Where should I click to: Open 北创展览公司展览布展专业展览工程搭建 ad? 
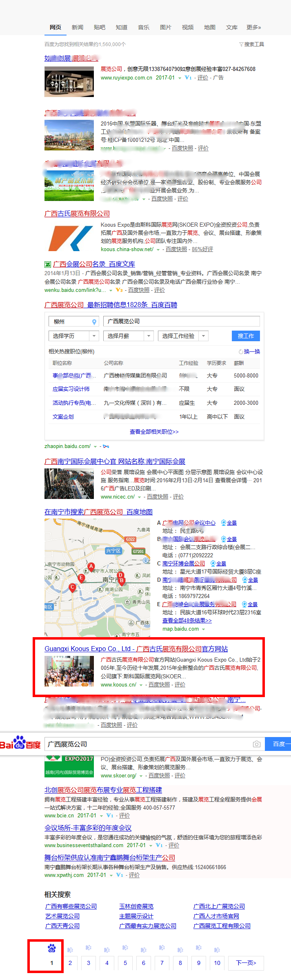[103, 790]
